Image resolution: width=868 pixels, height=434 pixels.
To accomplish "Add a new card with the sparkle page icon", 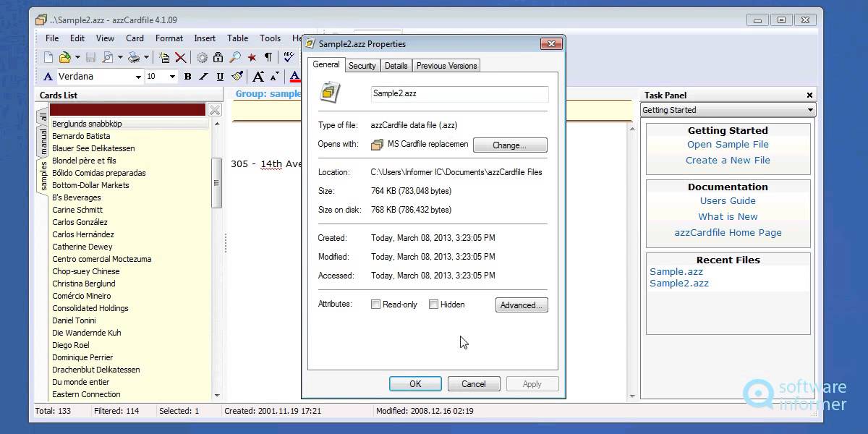I will coord(164,57).
